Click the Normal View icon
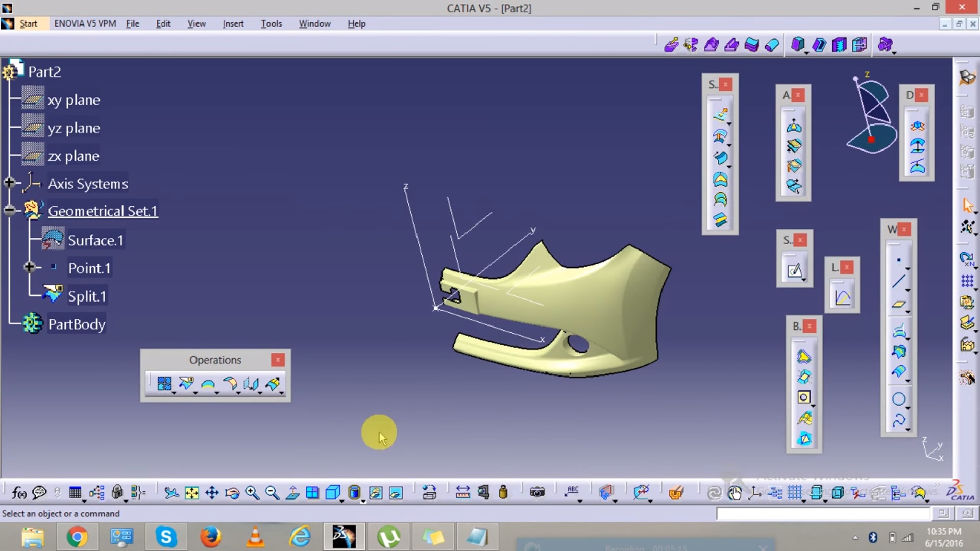 click(292, 492)
